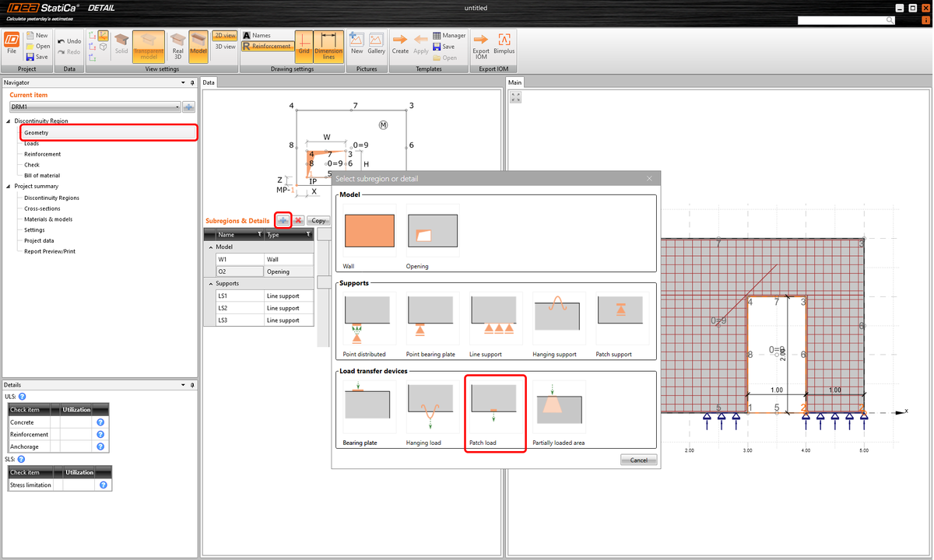Select the Wall model subregion
This screenshot has height=560, width=934.
[368, 230]
